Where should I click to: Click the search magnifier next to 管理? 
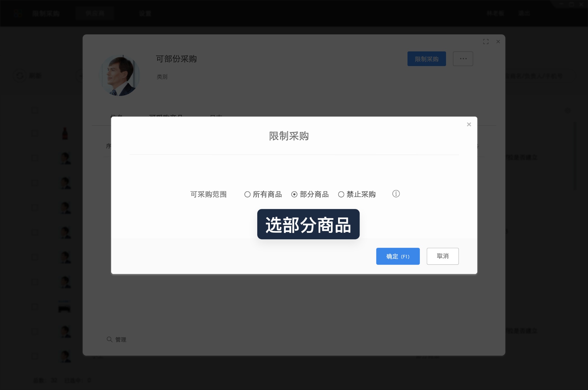109,339
